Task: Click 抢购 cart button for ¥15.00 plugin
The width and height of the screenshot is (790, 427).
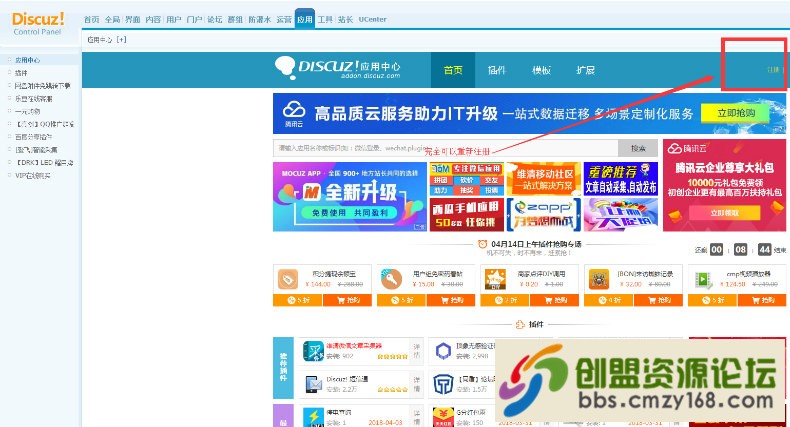Action: 451,300
